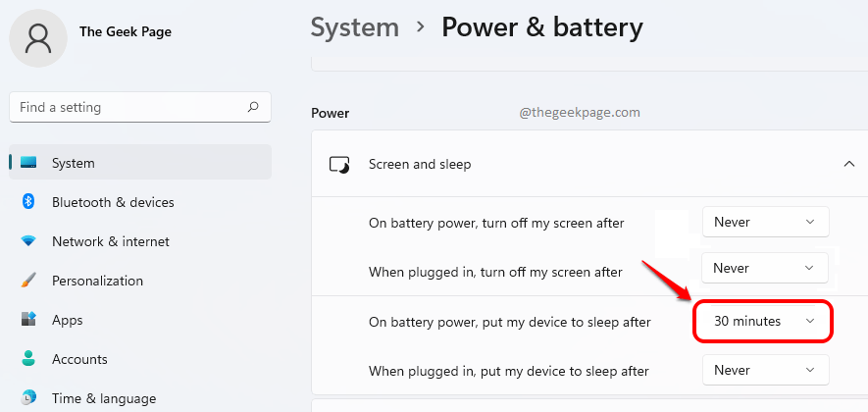Image resolution: width=868 pixels, height=412 pixels.
Task: Open battery screen turn-off dropdown
Action: point(765,222)
